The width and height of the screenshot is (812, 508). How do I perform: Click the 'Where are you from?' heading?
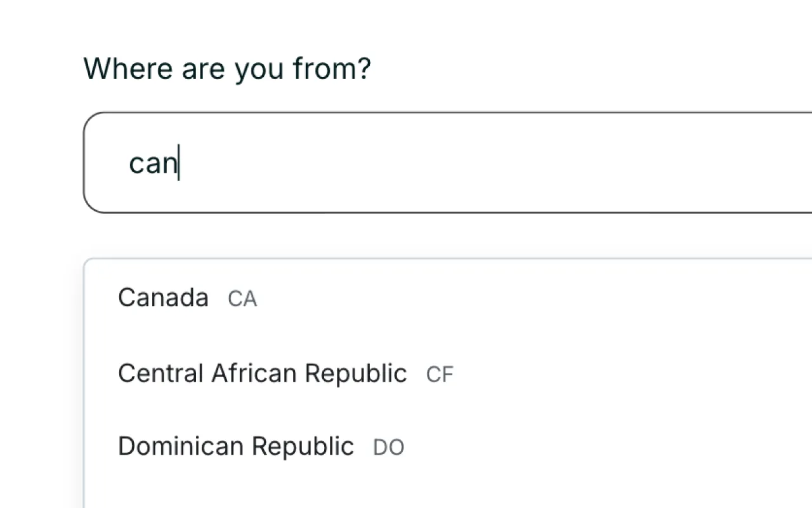pos(228,68)
